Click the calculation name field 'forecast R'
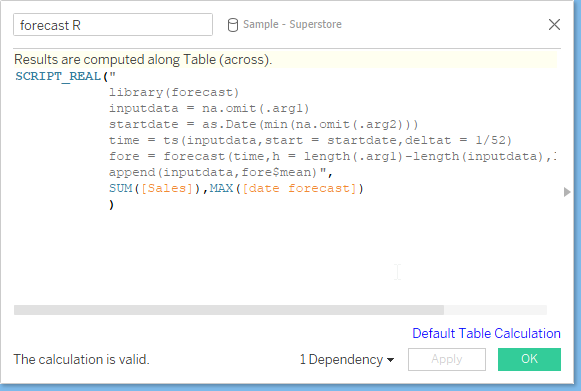581x391 pixels. pos(113,25)
